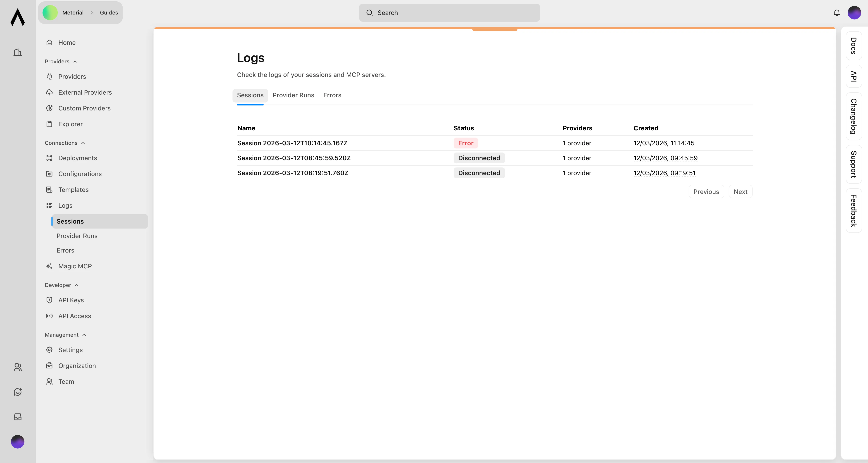Click the AI chat assistant bubble icon
This screenshot has height=463, width=868.
pyautogui.click(x=17, y=392)
